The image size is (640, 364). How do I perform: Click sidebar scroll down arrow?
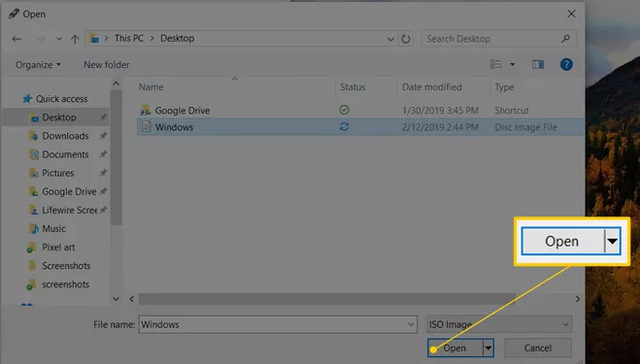point(117,299)
